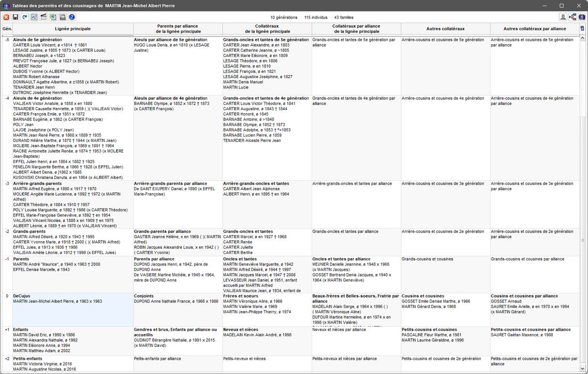Click the '43 familles' count text
588x374 pixels.
point(344,17)
